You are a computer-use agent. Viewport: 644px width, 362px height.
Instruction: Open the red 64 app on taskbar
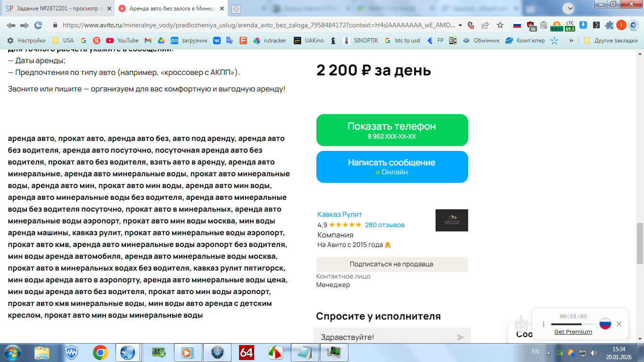coord(247,352)
